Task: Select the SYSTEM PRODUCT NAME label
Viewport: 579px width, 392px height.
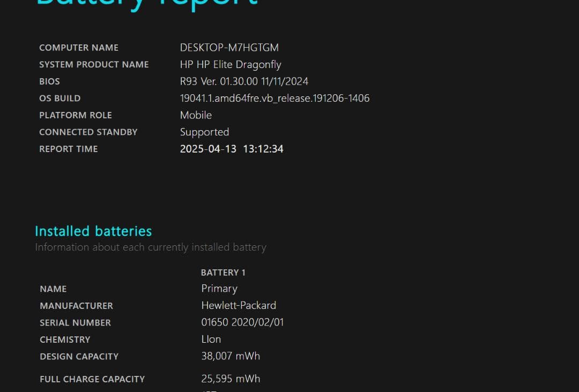Action: 94,64
